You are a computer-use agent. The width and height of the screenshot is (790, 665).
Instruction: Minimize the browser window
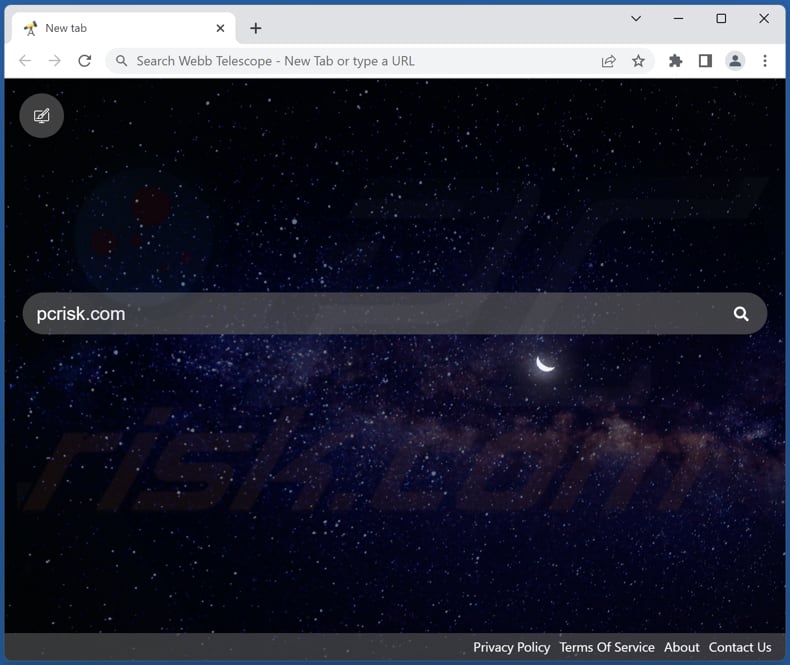coord(679,19)
